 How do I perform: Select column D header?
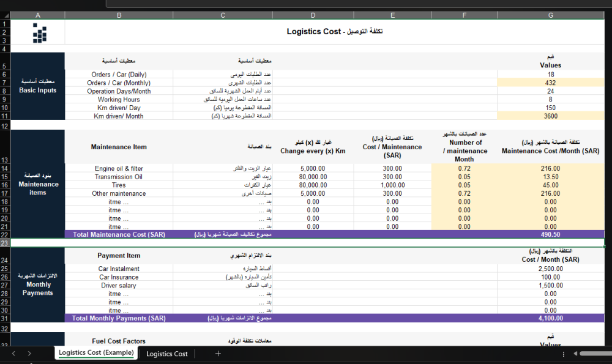click(313, 15)
